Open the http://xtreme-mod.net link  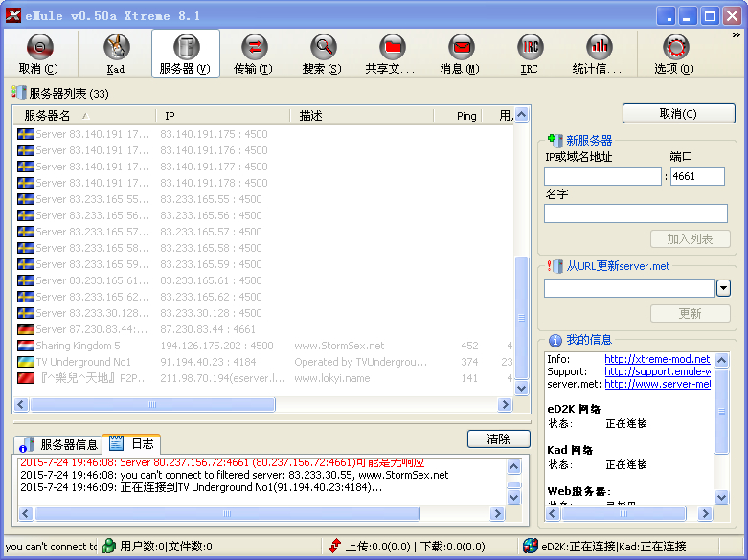tap(657, 359)
